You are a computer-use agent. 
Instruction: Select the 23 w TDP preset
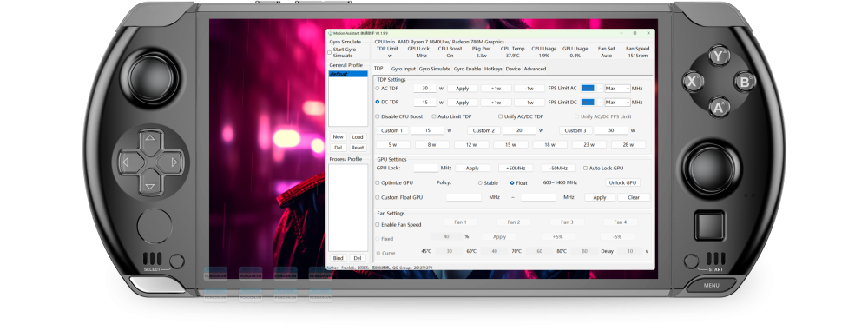click(589, 145)
